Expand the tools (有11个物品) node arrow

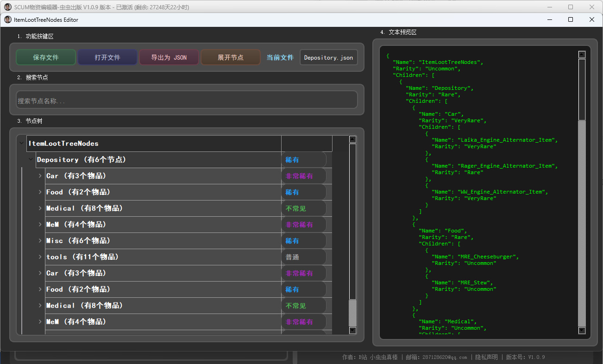tap(40, 257)
